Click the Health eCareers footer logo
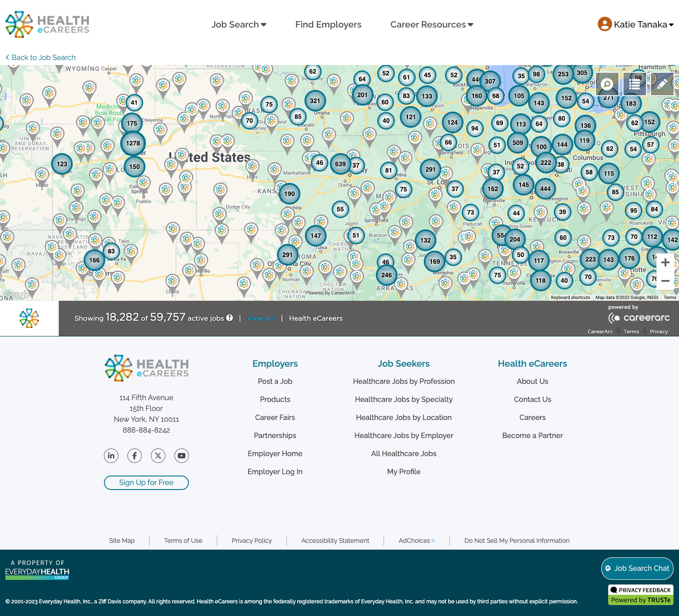 point(146,368)
